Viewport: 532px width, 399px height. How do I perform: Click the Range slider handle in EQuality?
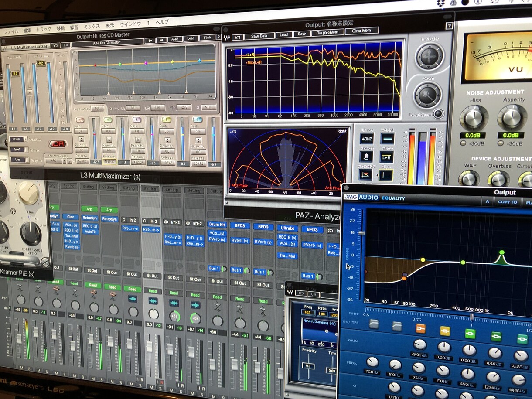click(x=361, y=233)
